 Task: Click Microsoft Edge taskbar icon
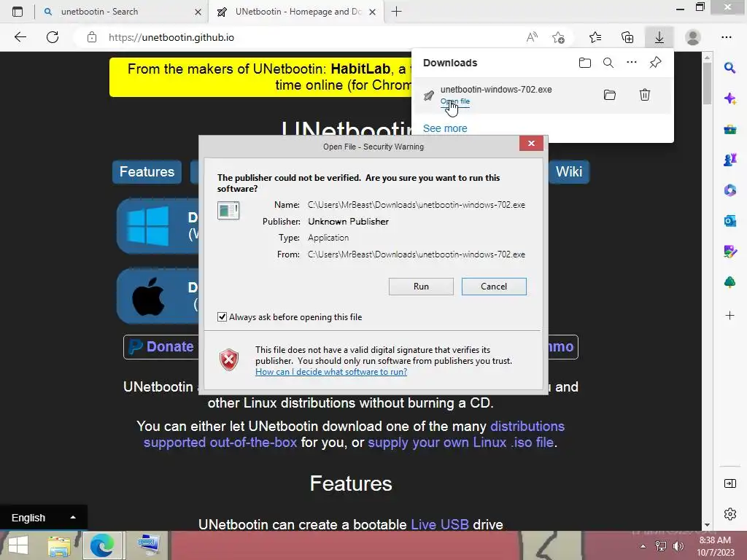click(102, 545)
